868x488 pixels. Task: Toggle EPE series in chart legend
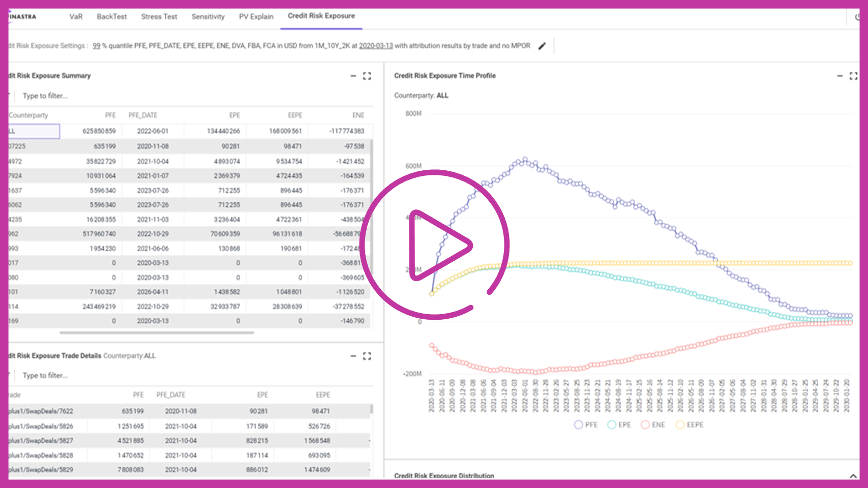[619, 424]
